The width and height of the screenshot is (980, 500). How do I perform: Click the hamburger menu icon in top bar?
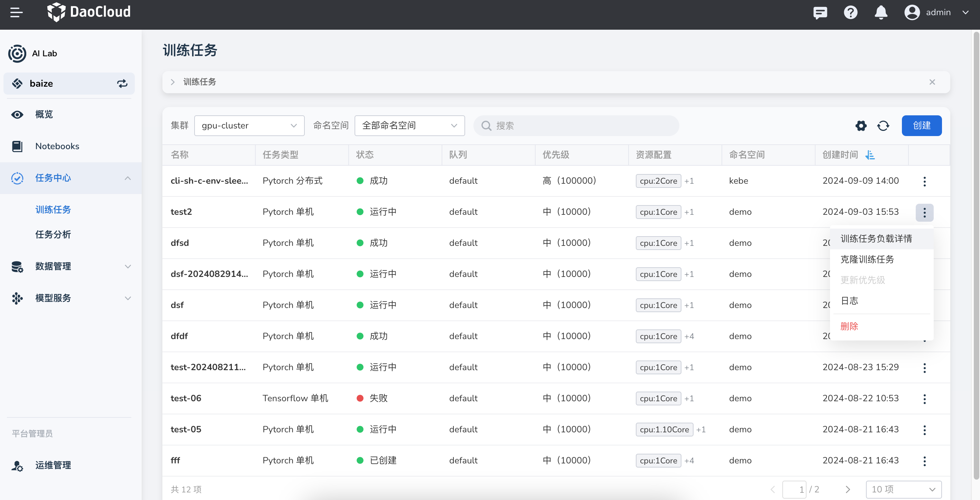16,12
